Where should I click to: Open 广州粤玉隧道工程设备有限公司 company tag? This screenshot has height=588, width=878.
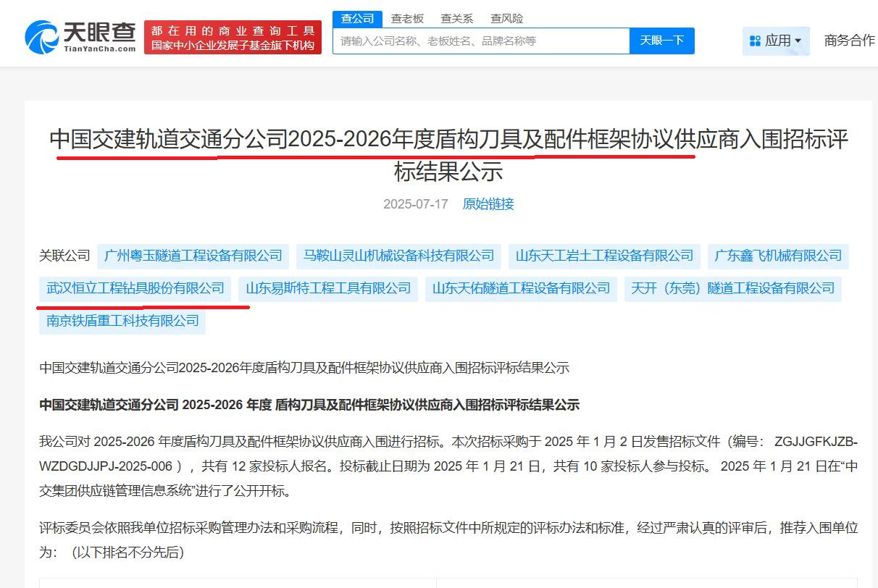pos(193,256)
